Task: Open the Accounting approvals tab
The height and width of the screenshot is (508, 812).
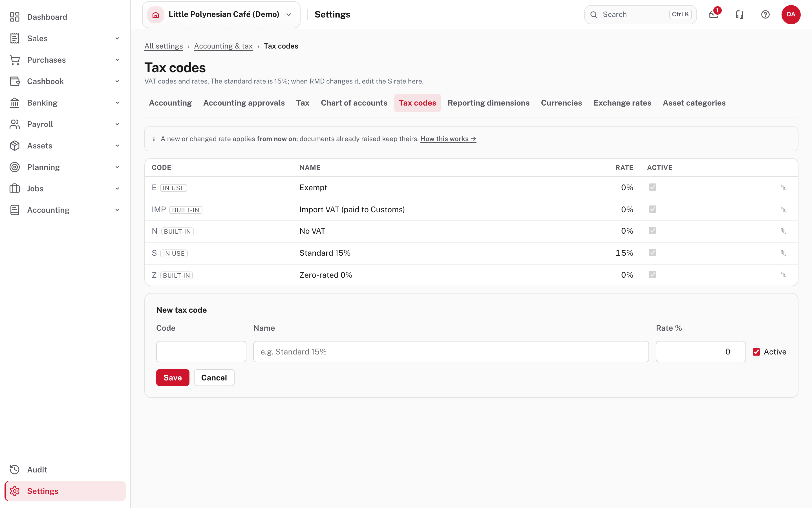Action: tap(244, 103)
